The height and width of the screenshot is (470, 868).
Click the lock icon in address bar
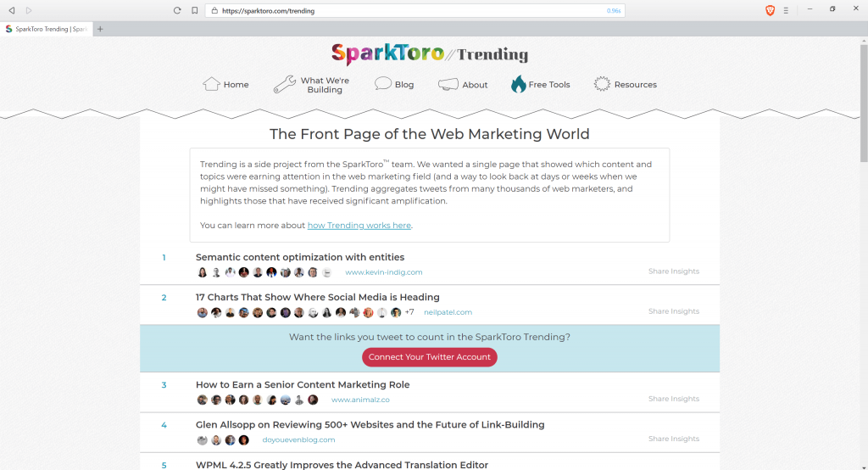[214, 10]
